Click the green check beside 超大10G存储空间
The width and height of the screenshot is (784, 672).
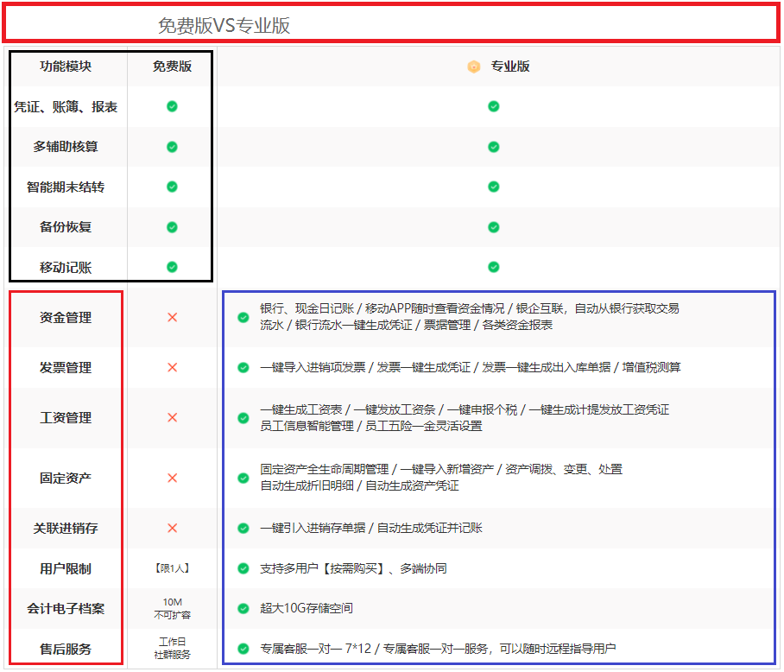coord(243,608)
